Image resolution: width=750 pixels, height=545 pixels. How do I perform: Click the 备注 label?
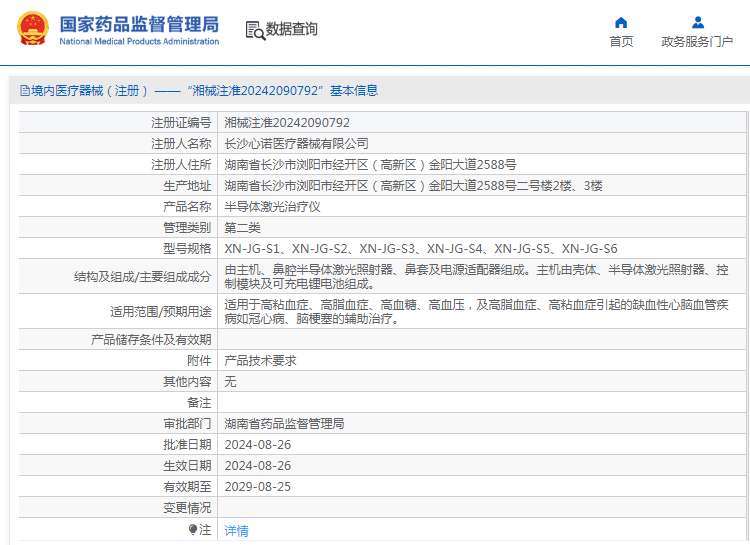point(199,403)
